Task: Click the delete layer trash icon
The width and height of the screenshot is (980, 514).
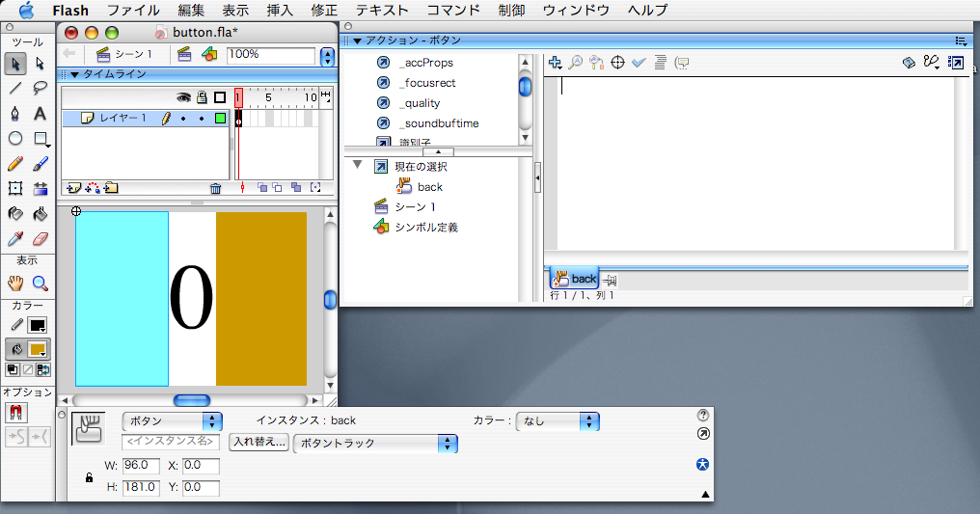Action: click(x=216, y=189)
